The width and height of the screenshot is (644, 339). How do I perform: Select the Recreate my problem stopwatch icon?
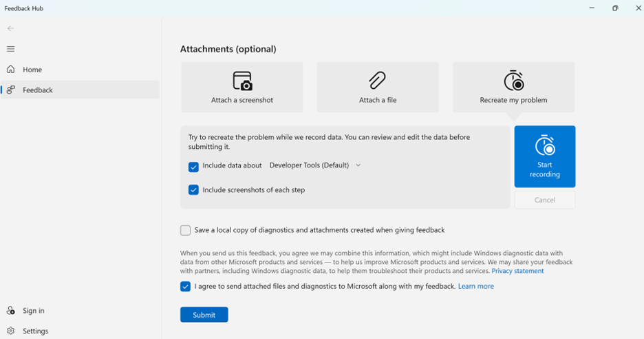pyautogui.click(x=514, y=81)
